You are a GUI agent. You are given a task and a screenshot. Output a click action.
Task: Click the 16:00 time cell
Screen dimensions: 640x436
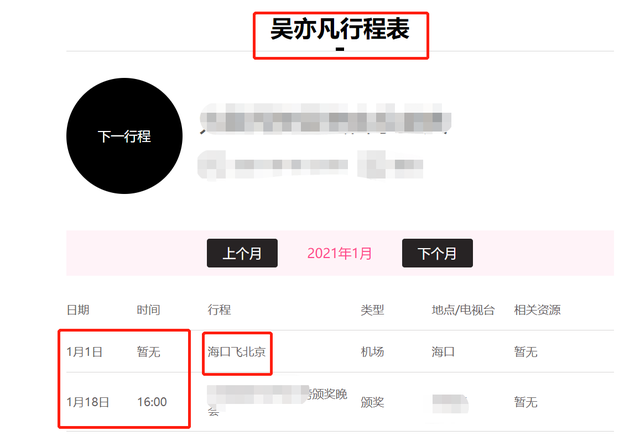point(152,402)
